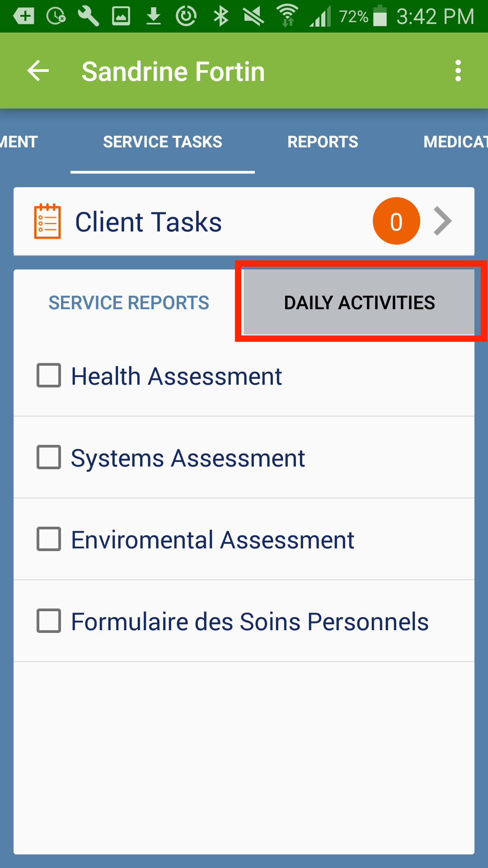Tap the Sandrine Fortin title
The image size is (488, 868).
tap(173, 71)
